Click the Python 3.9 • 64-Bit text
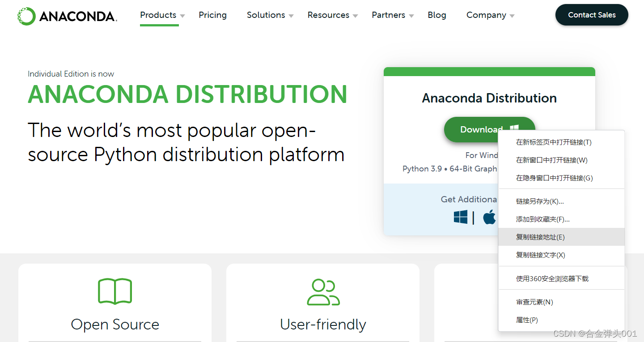 tap(449, 169)
